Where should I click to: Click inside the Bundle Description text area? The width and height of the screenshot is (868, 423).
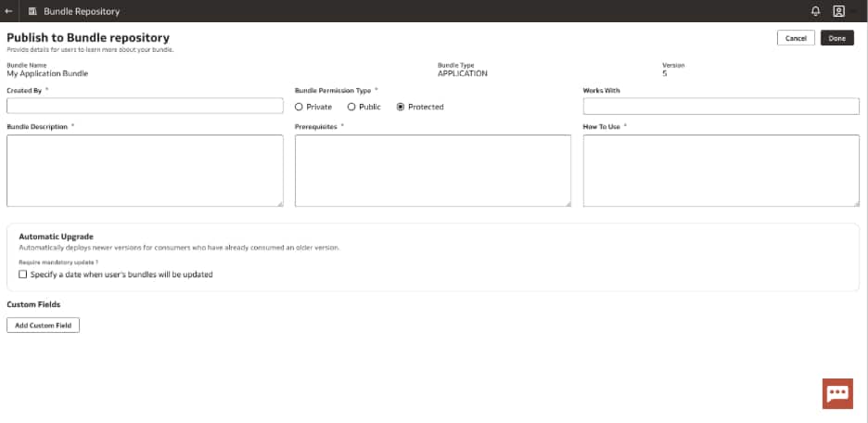point(145,171)
